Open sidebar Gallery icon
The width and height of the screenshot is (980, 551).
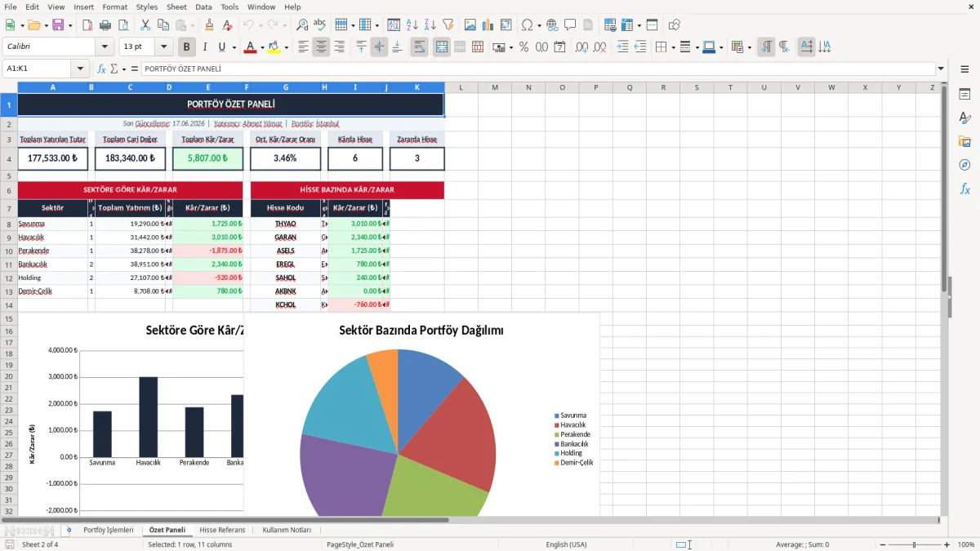point(964,141)
